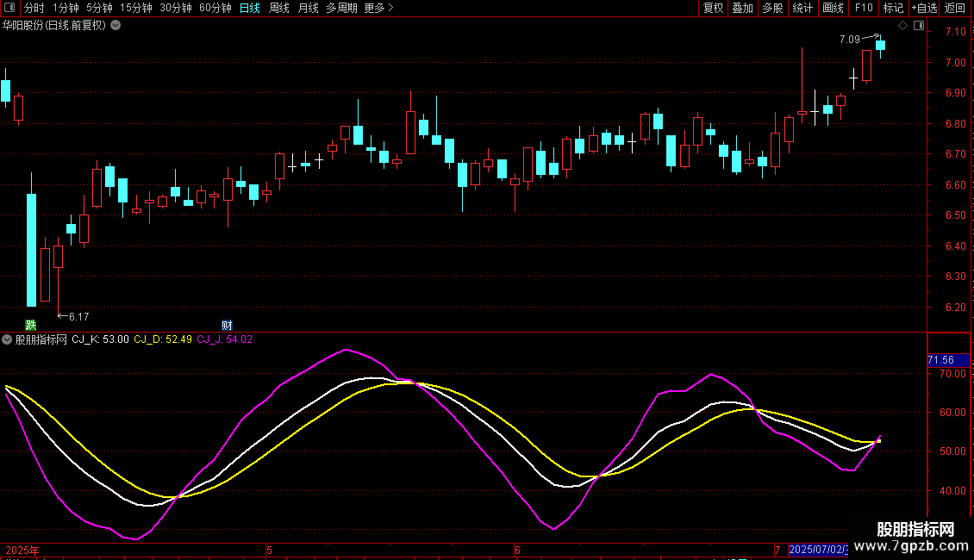Image resolution: width=974 pixels, height=560 pixels.
Task: Select the 30分钟 period tab
Action: point(175,8)
